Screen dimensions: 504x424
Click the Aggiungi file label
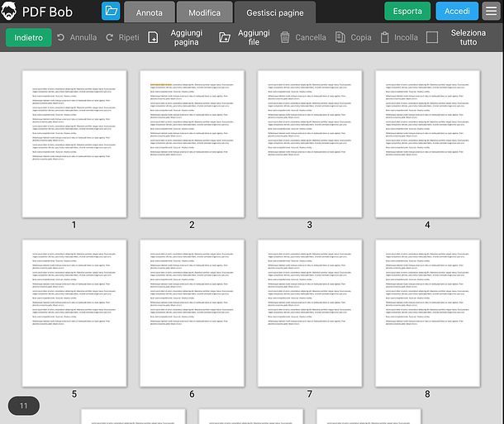(x=254, y=37)
